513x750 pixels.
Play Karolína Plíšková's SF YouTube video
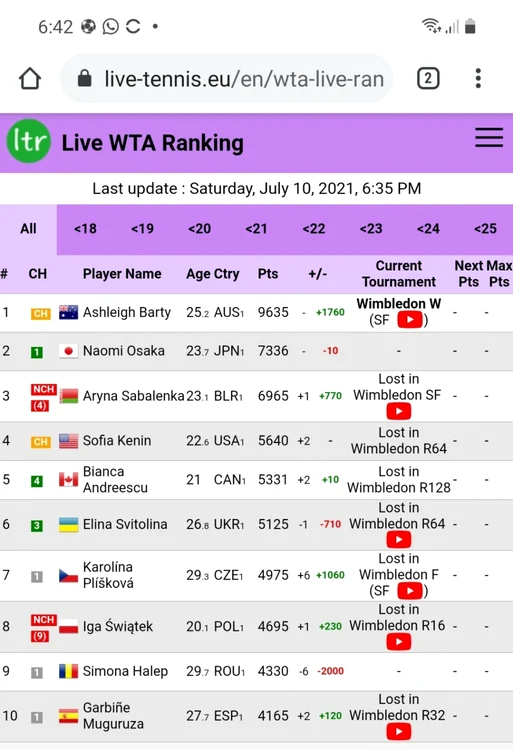tap(410, 591)
